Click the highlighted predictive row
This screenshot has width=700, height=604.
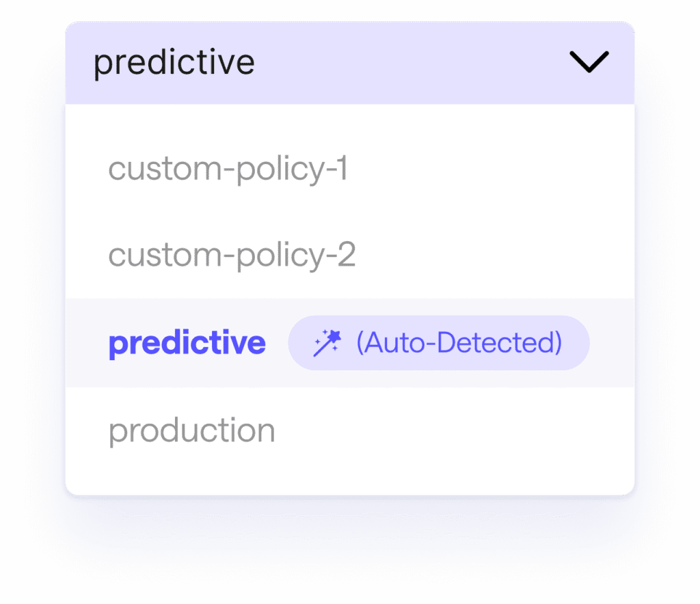(349, 343)
